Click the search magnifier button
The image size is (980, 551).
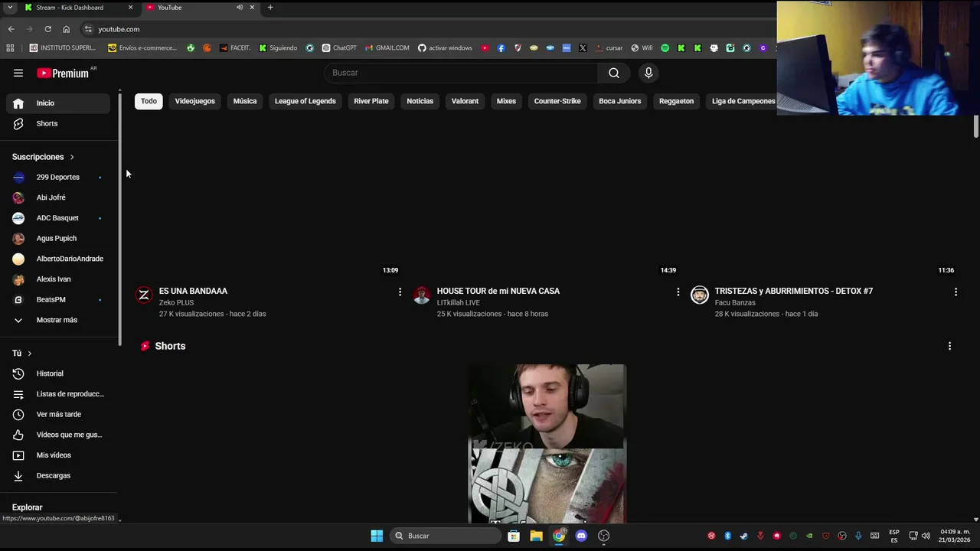[614, 73]
